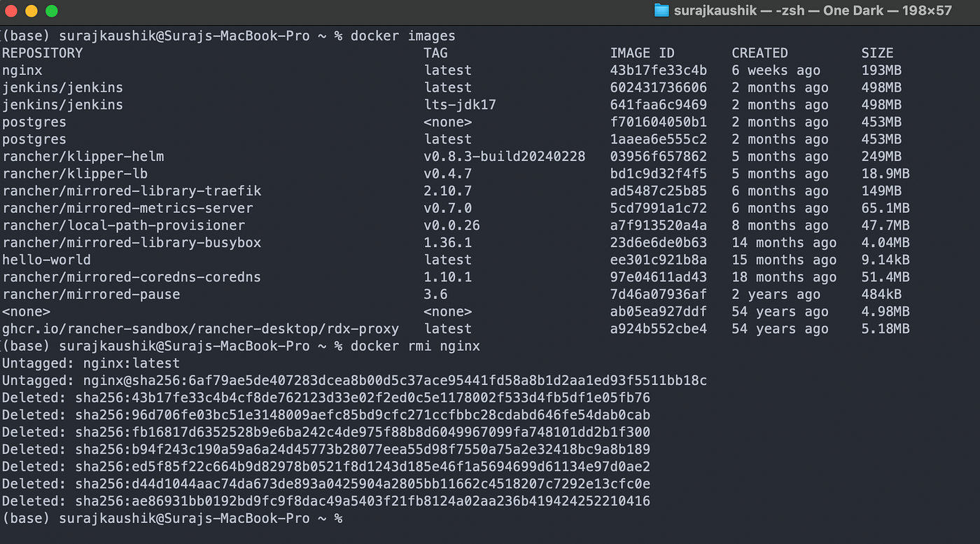
Task: Click image ID ee301c921b8a
Action: click(x=659, y=260)
